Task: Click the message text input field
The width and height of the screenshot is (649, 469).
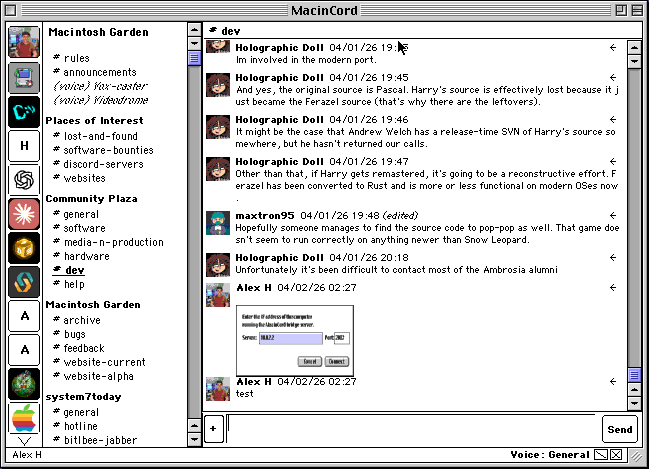Action: (412, 428)
